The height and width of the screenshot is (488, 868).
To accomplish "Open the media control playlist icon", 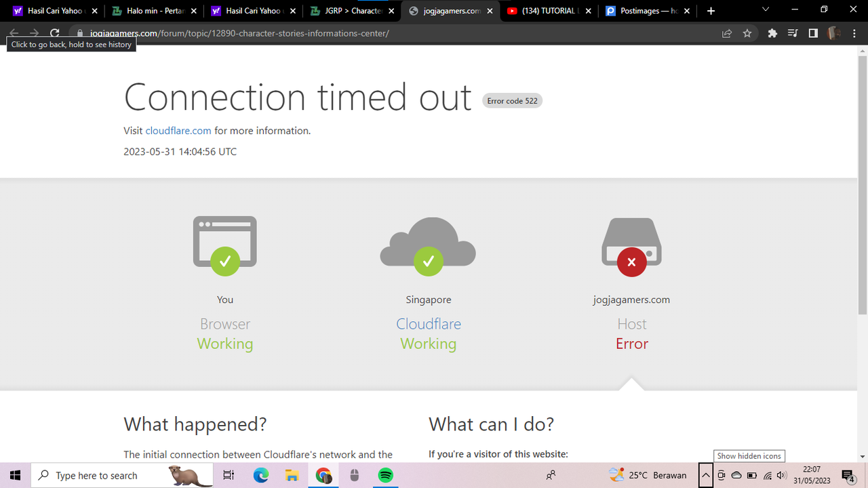I will [792, 33].
